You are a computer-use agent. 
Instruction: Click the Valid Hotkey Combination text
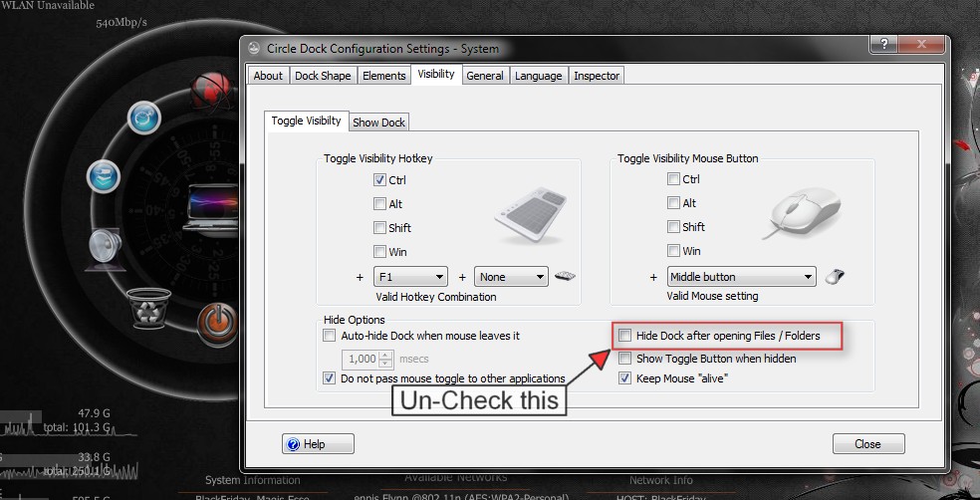(436, 297)
